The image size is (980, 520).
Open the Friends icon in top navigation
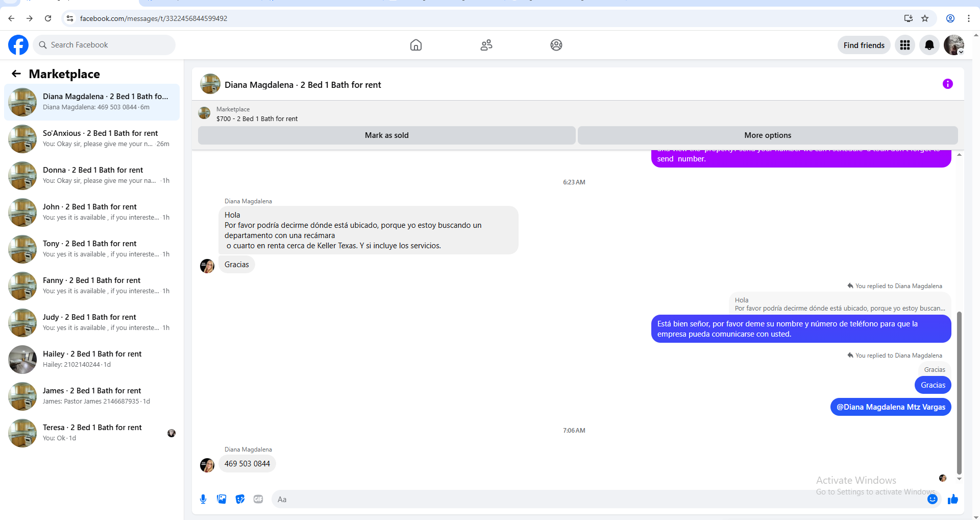coord(486,45)
